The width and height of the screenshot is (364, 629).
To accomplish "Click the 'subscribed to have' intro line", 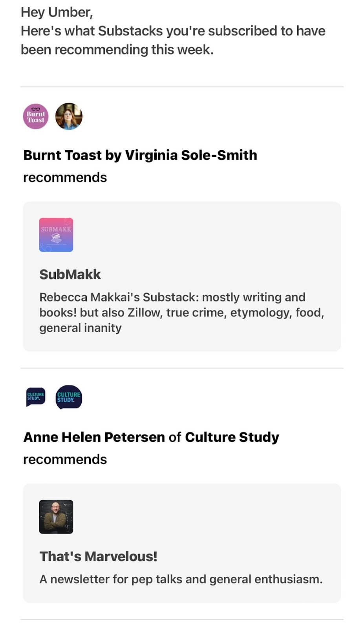I will click(173, 31).
